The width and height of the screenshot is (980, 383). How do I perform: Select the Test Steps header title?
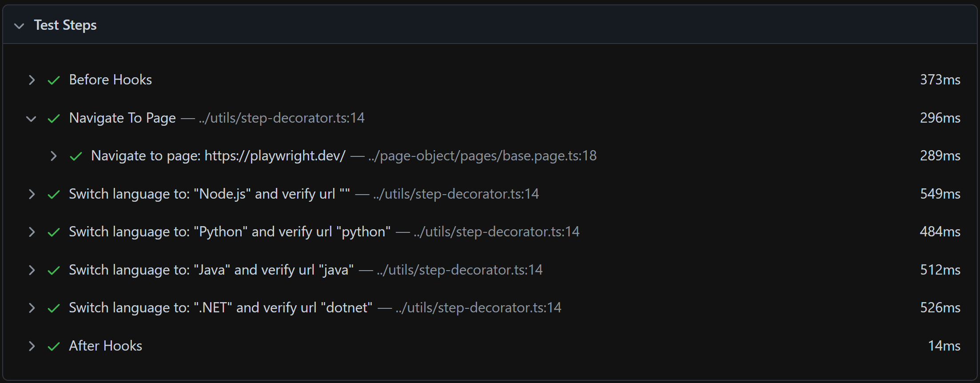coord(65,25)
